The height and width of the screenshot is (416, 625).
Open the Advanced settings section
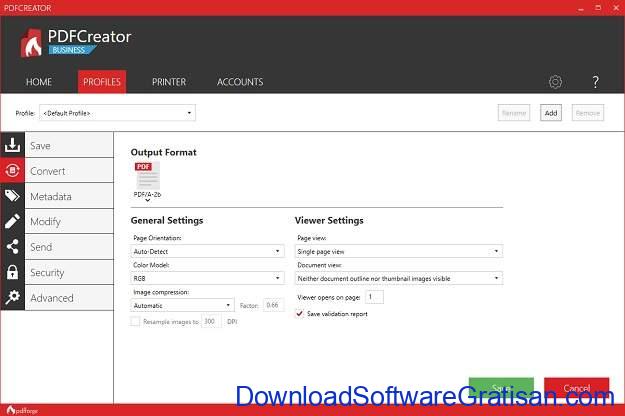pos(69,298)
